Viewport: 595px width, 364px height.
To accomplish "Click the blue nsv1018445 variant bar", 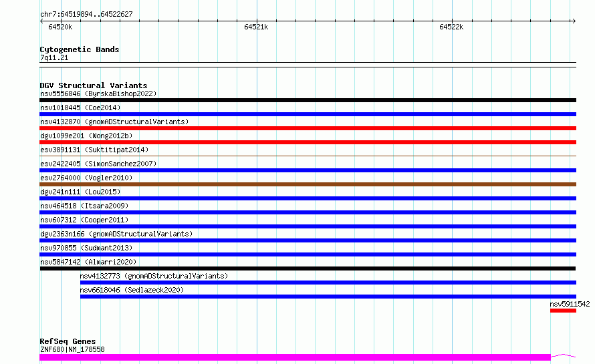I will click(308, 114).
